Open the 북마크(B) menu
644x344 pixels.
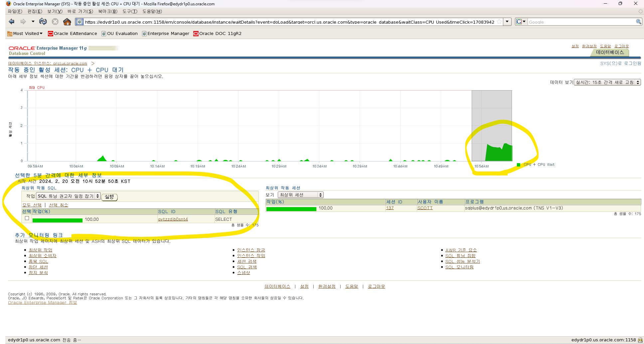(108, 11)
